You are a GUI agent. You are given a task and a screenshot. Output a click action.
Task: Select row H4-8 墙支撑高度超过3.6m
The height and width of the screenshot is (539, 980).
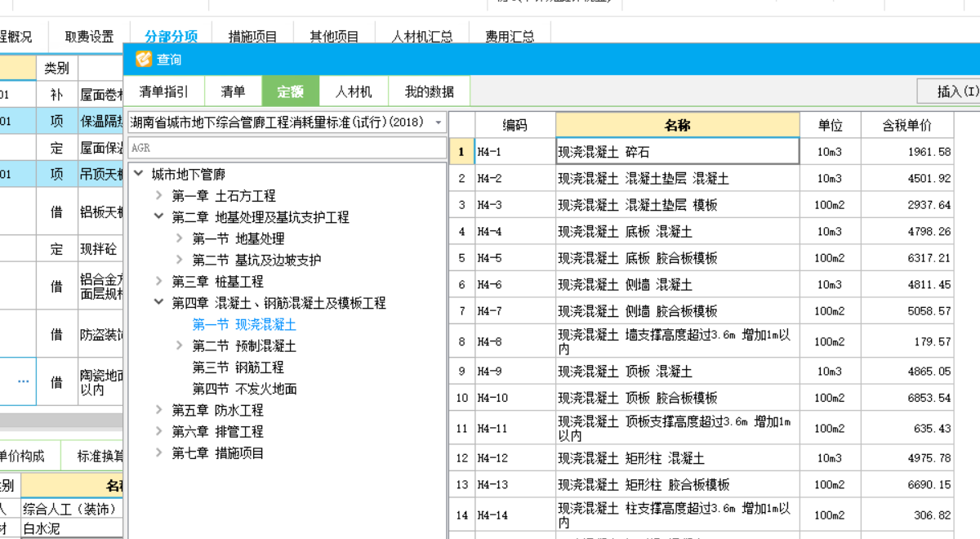[702, 341]
